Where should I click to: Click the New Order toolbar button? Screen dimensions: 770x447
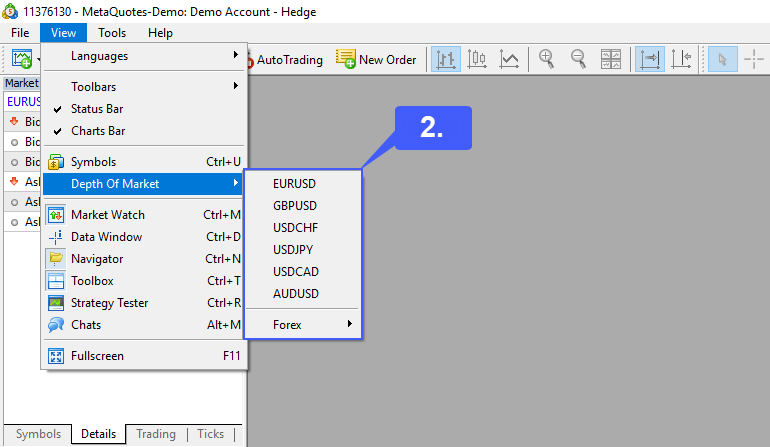pyautogui.click(x=376, y=59)
